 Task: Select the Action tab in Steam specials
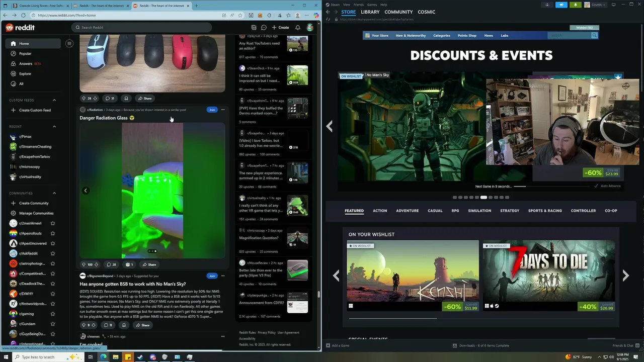tap(380, 211)
